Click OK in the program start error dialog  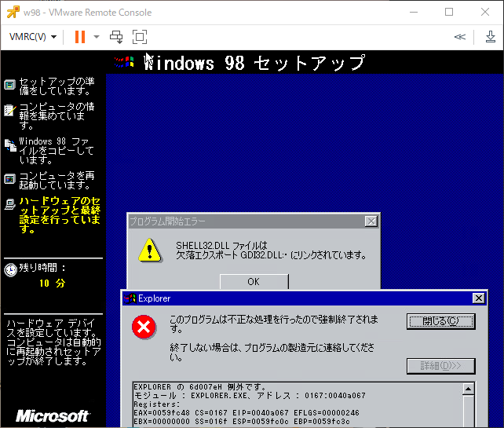(254, 281)
